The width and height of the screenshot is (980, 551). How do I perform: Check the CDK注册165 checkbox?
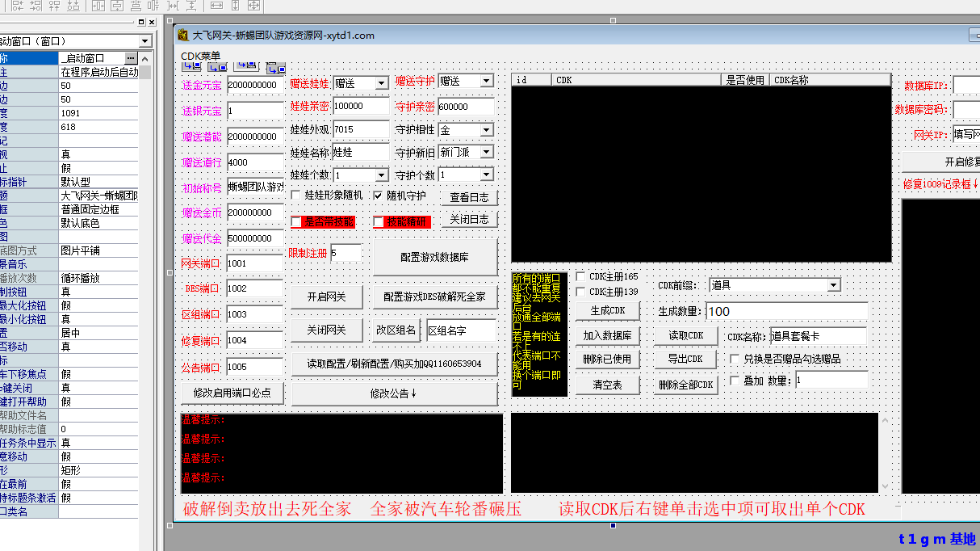pyautogui.click(x=580, y=276)
